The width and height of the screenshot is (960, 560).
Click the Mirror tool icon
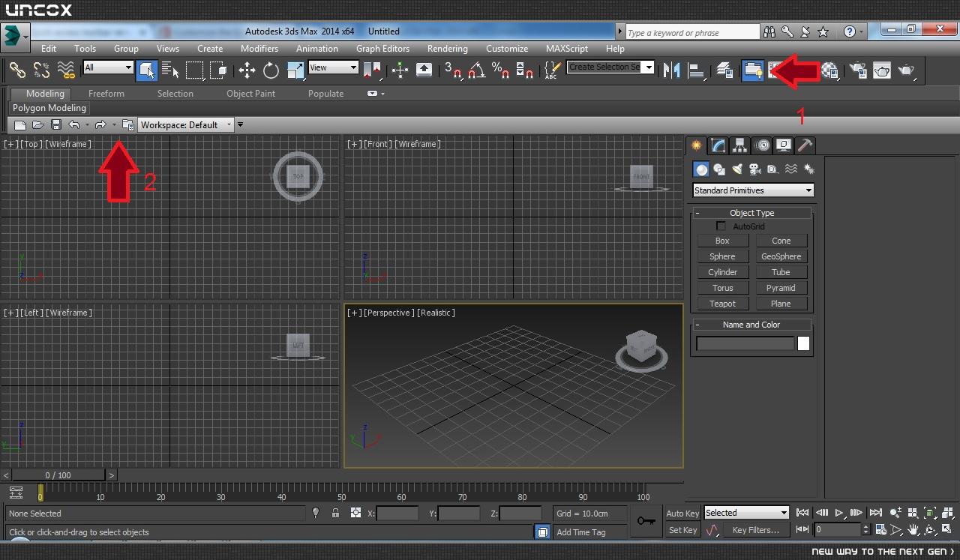671,70
